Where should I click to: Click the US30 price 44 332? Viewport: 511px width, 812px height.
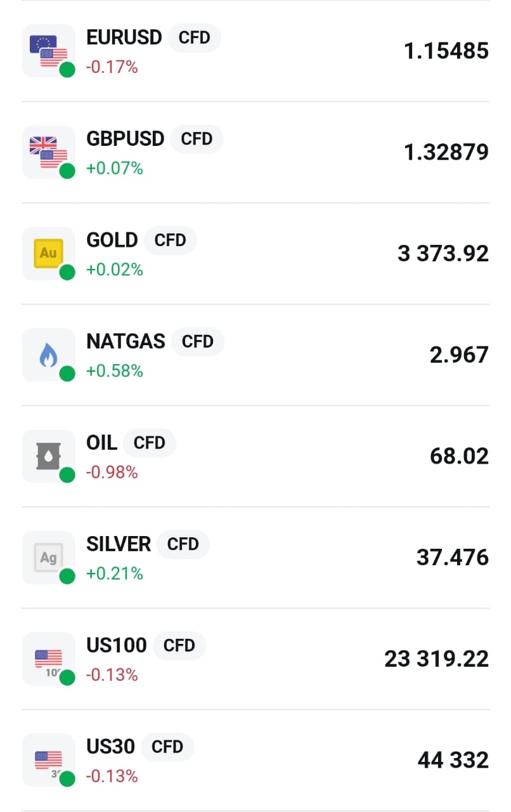pos(453,760)
